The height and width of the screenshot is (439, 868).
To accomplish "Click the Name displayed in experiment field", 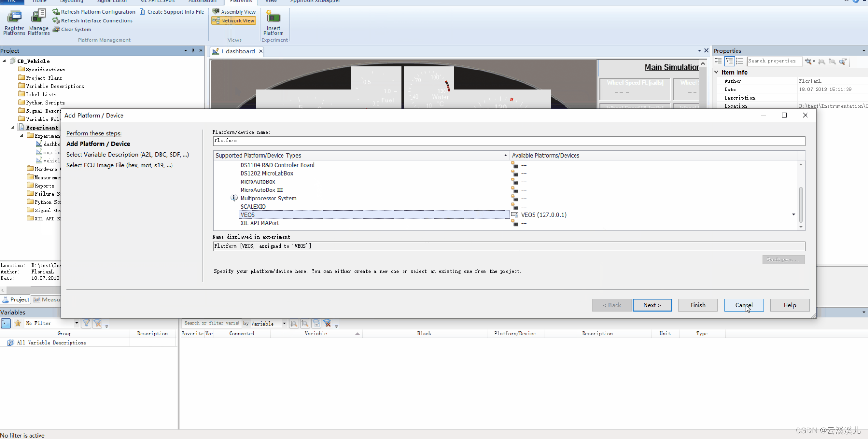I will point(509,246).
